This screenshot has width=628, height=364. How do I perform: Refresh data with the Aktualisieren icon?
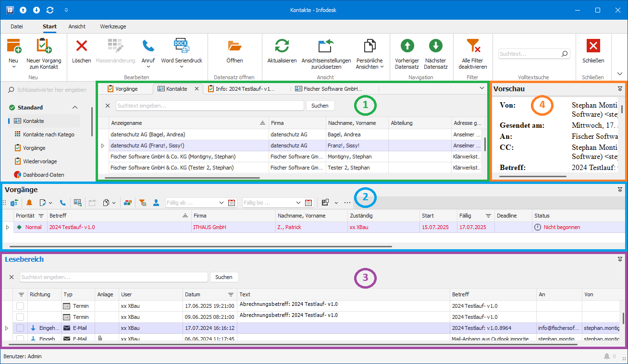tap(282, 46)
